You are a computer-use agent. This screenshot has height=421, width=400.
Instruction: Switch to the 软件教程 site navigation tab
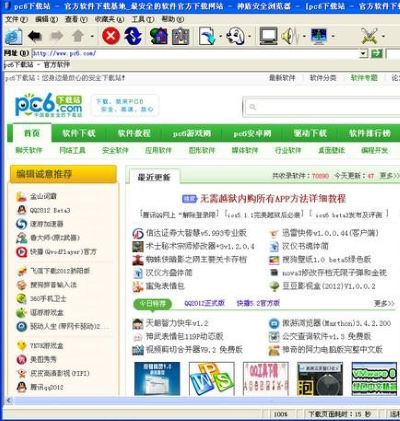click(x=134, y=133)
